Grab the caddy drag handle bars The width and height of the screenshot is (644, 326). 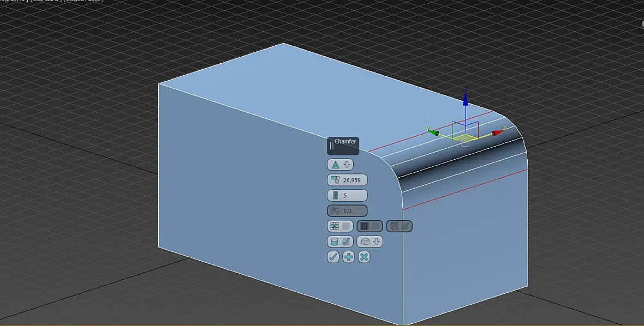tap(331, 145)
